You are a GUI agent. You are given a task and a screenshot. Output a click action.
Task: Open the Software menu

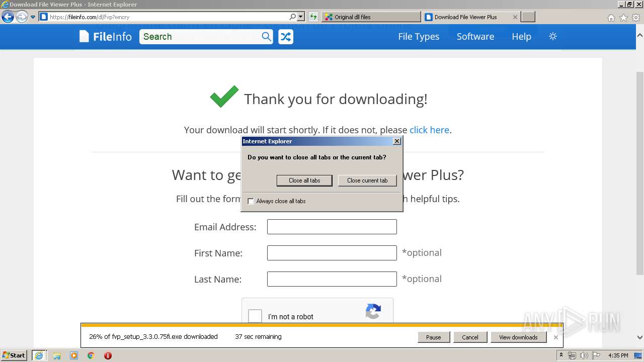coord(475,37)
